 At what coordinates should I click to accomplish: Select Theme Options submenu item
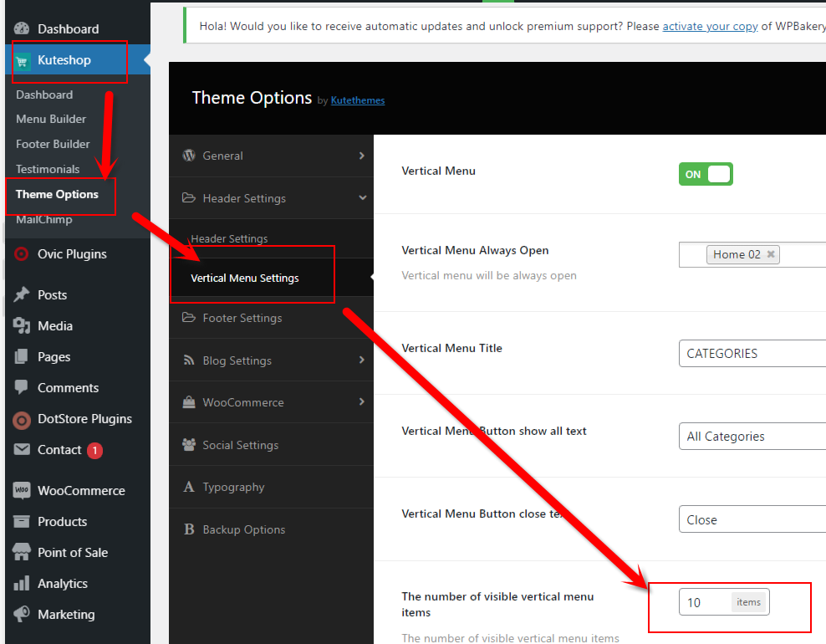(57, 195)
